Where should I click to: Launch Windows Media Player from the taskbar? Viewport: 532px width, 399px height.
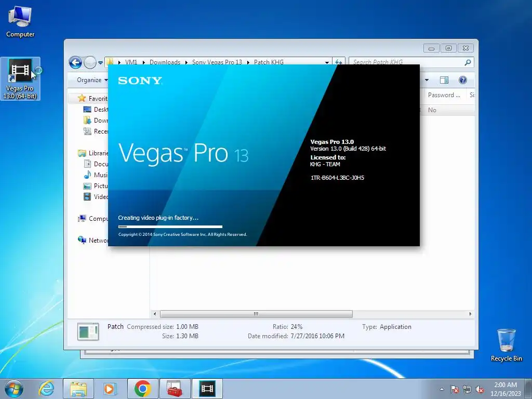point(110,389)
